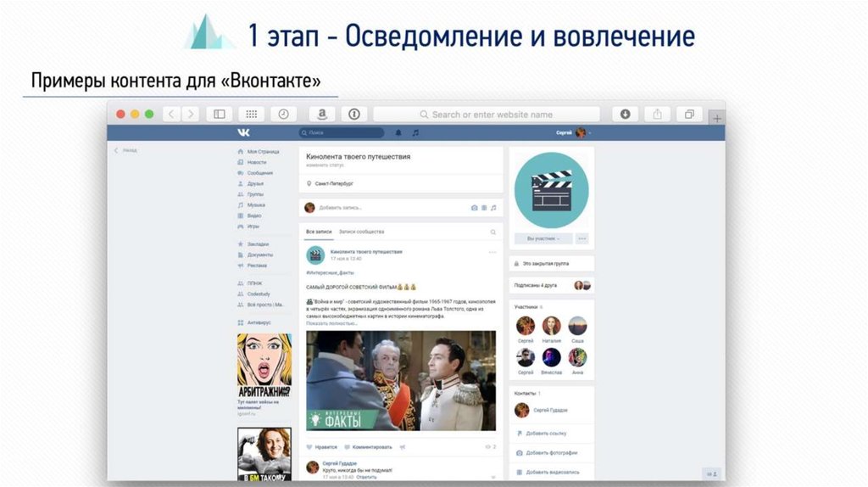Open the notifications bell icon
Viewport: 868px width, 487px height.
399,133
